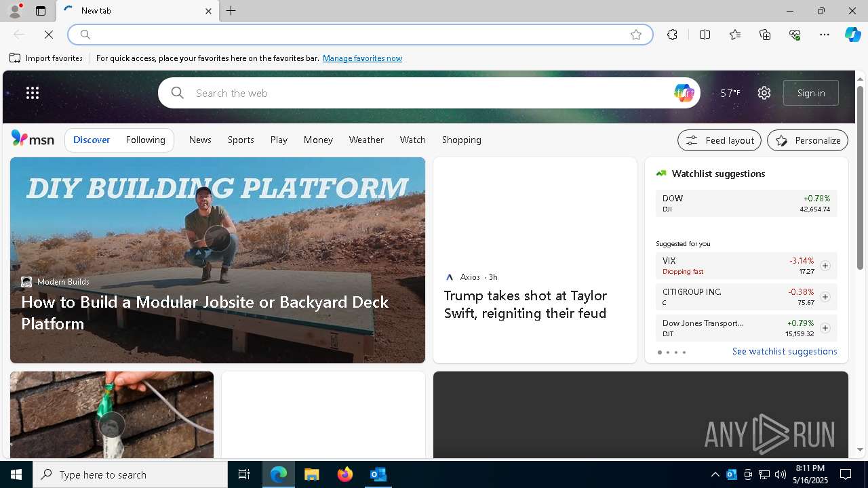Screen dimensions: 868x488
Task: Open the Copilot sidebar icon
Action: tap(852, 35)
